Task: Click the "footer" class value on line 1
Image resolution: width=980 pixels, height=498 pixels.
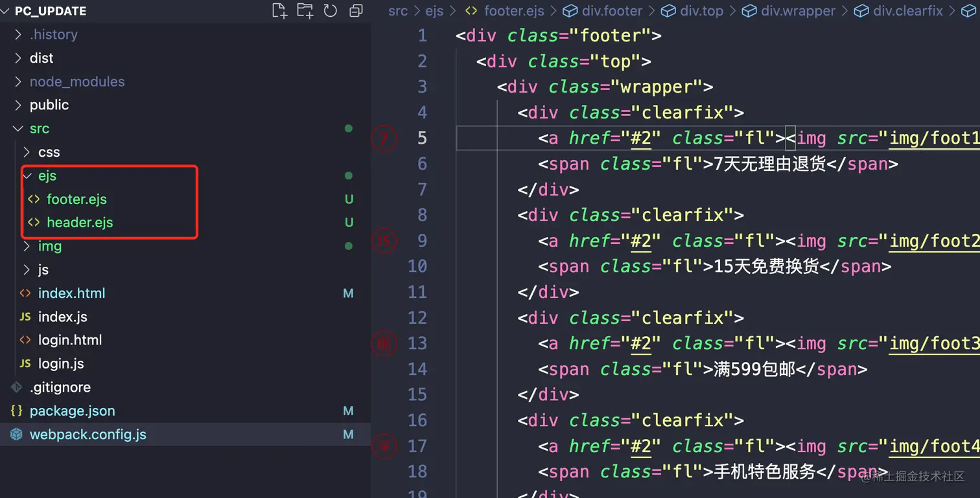Action: click(x=610, y=36)
